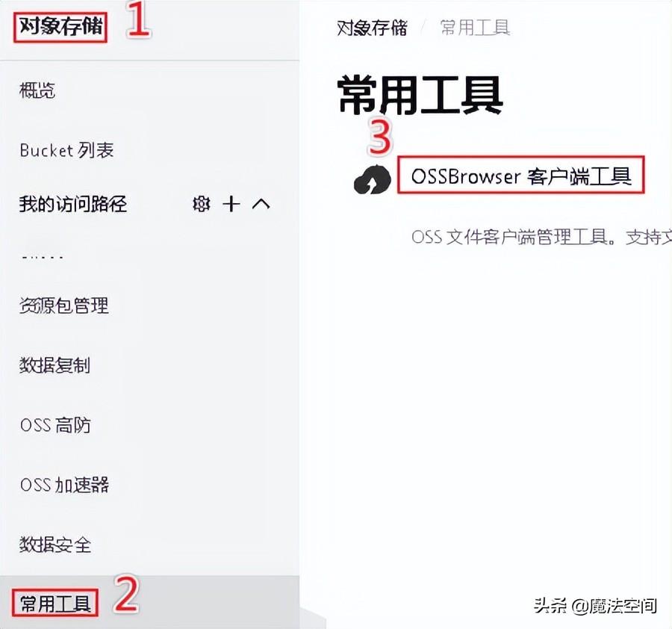
Task: Navigate to 数据安全 section
Action: pos(55,545)
